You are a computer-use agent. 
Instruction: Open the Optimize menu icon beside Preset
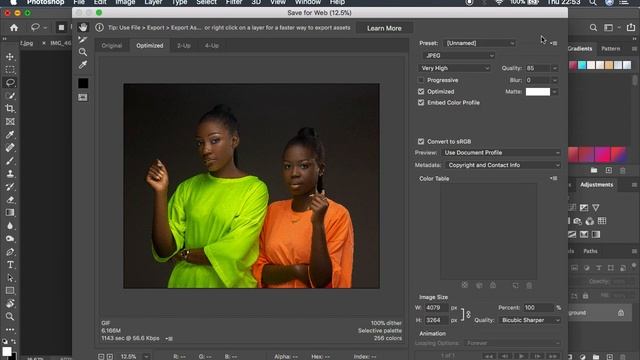tap(554, 43)
